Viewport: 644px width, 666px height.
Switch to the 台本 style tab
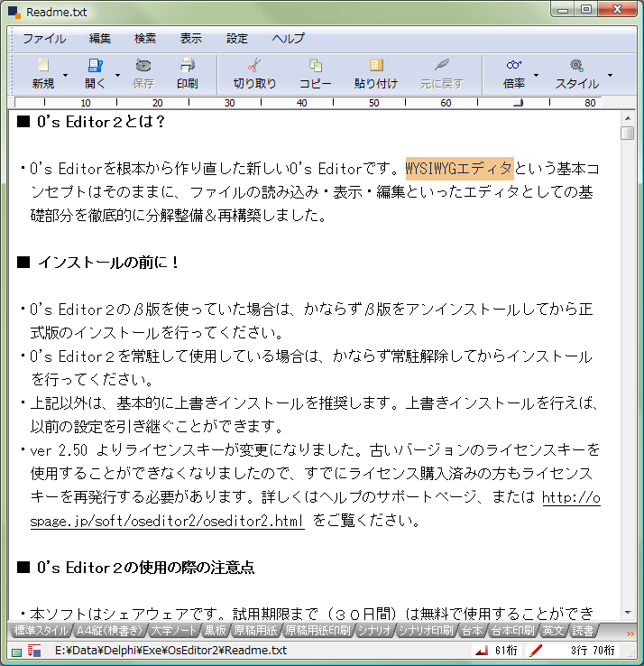pyautogui.click(x=472, y=631)
